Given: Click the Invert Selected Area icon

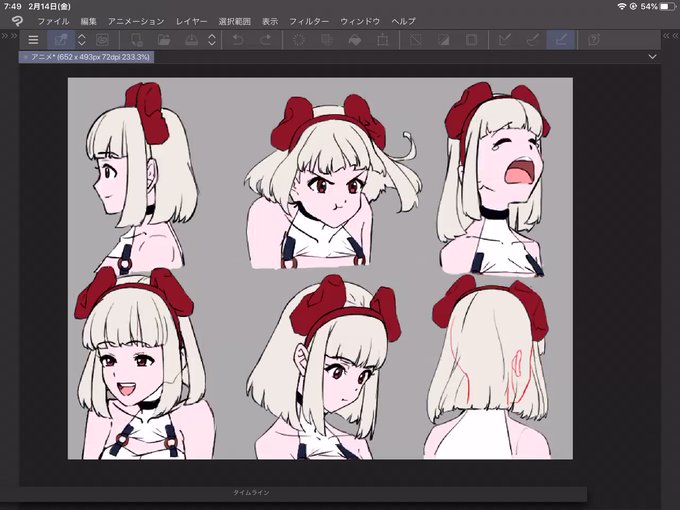Looking at the screenshot, I should coord(443,40).
